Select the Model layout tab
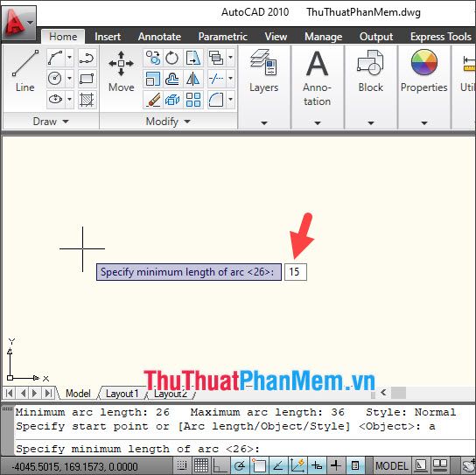Screen dimensions: 476x475 pyautogui.click(x=79, y=394)
